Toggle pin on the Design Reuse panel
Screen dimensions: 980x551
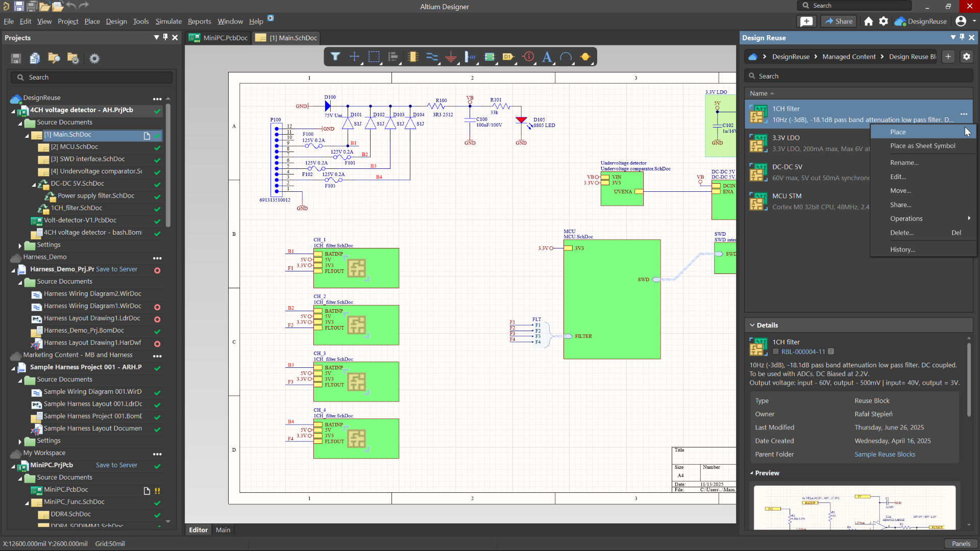click(x=962, y=37)
